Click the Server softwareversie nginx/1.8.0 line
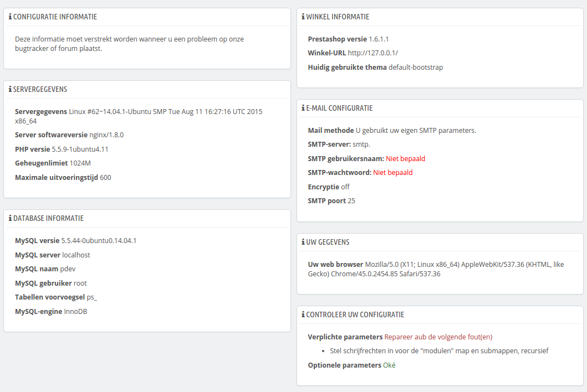The width and height of the screenshot is (587, 392). pos(69,135)
